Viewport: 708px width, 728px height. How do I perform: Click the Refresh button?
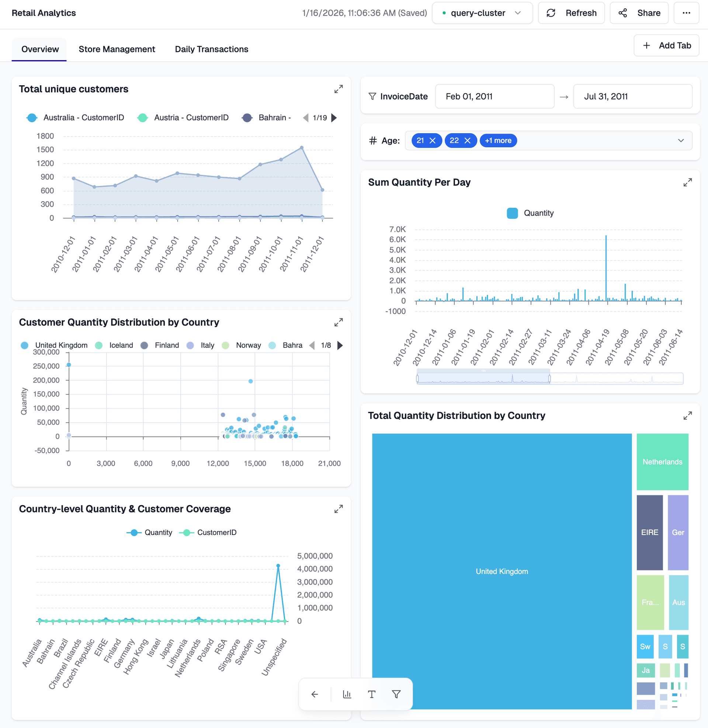tap(571, 13)
